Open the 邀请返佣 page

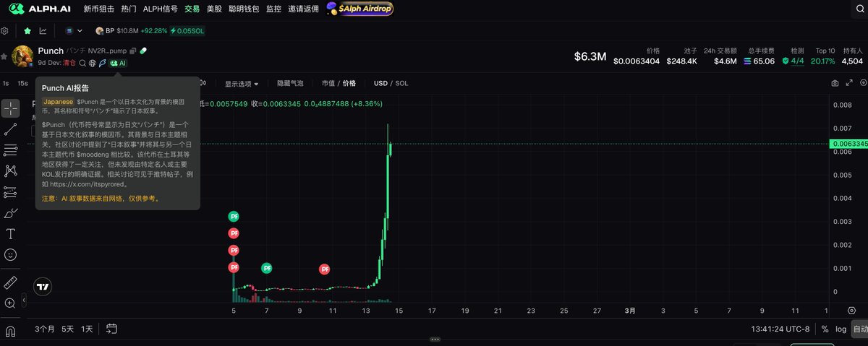point(303,9)
